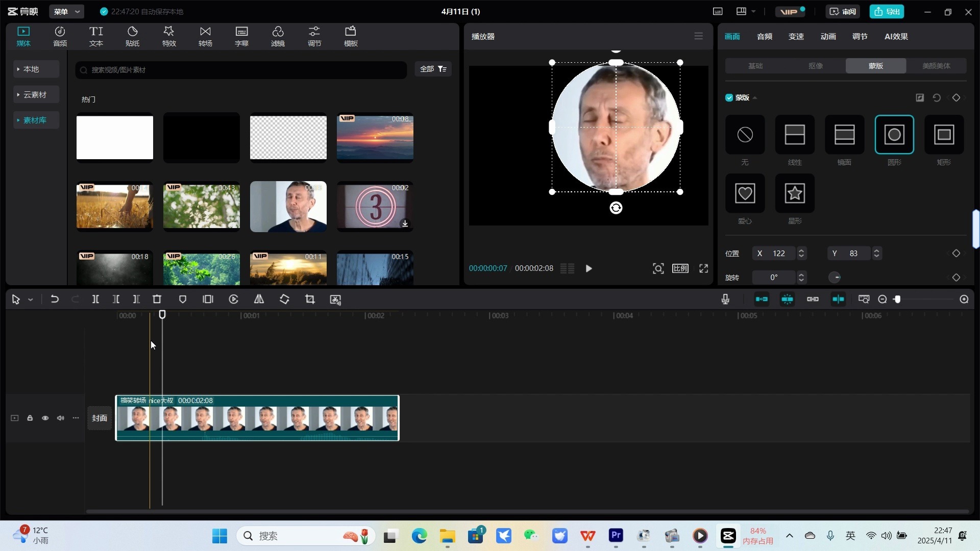Open the 菜单 dropdown menu
The height and width of the screenshot is (551, 980).
click(66, 11)
